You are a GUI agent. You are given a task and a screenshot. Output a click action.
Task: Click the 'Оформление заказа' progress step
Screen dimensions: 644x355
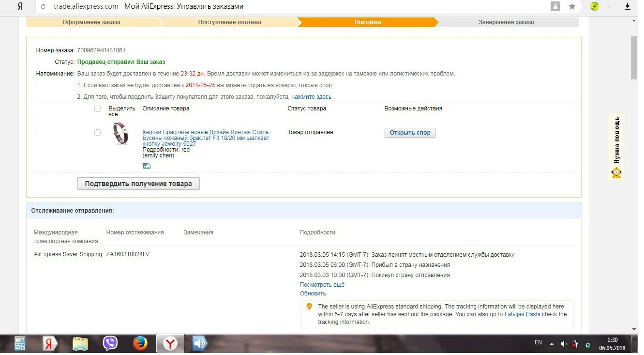[91, 22]
